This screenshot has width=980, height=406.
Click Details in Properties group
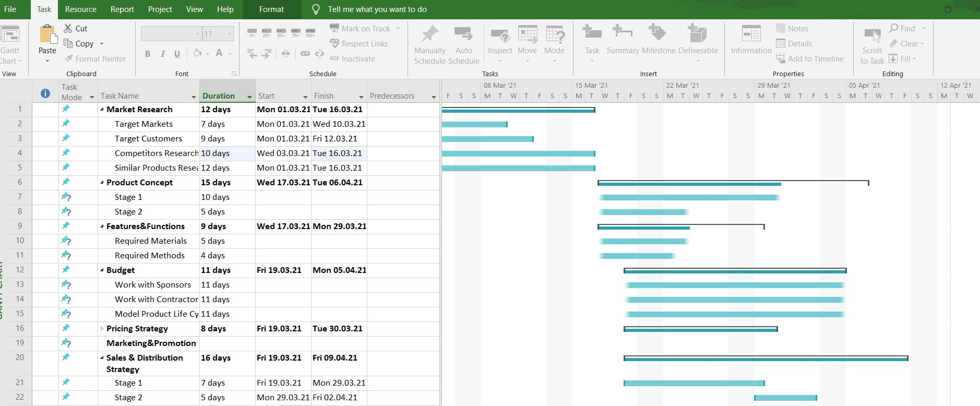click(794, 44)
